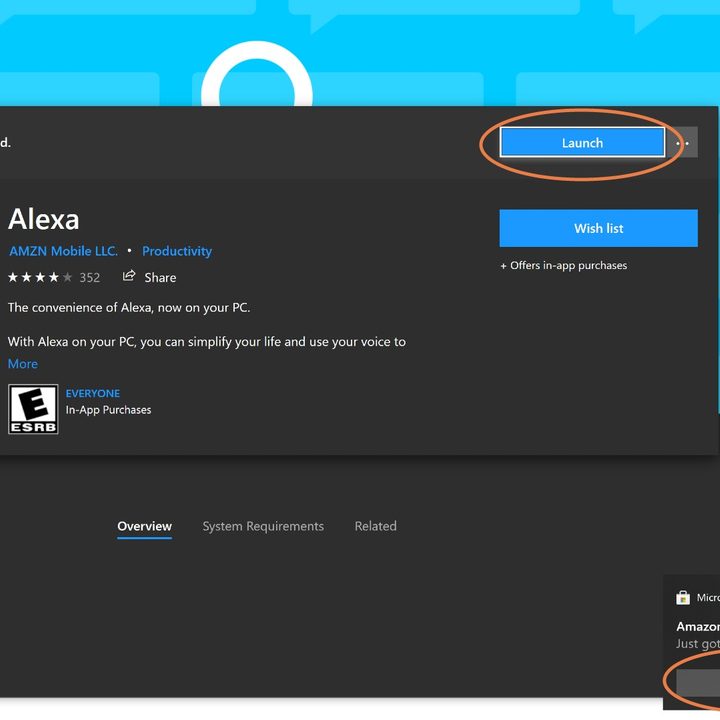
Task: Click the Share label
Action: (x=160, y=278)
